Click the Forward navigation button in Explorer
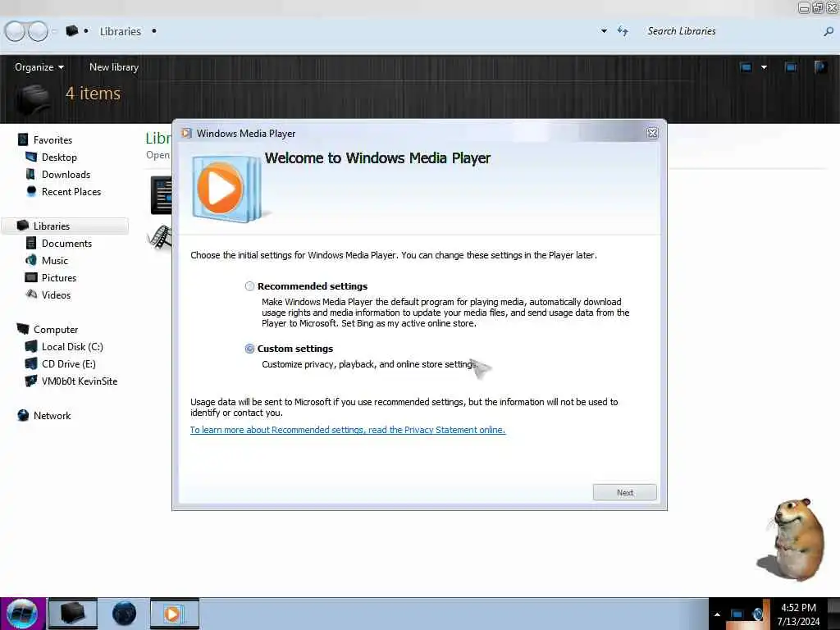This screenshot has height=630, width=840. pos(38,31)
